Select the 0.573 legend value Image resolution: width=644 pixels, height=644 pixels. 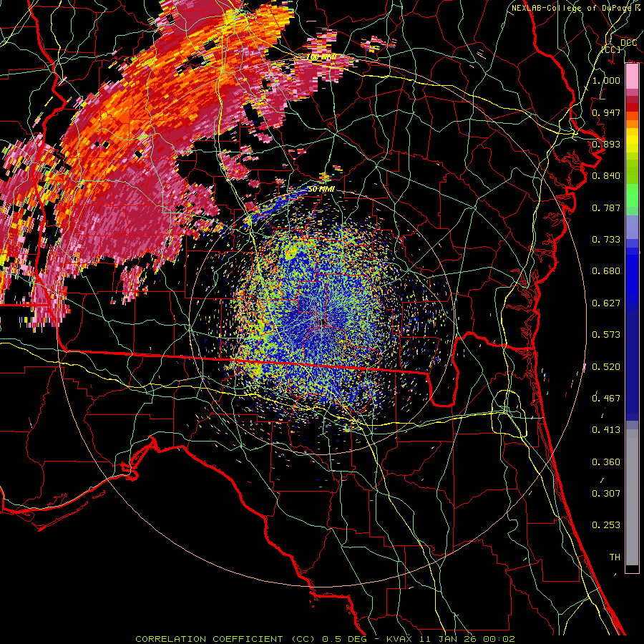pos(606,335)
